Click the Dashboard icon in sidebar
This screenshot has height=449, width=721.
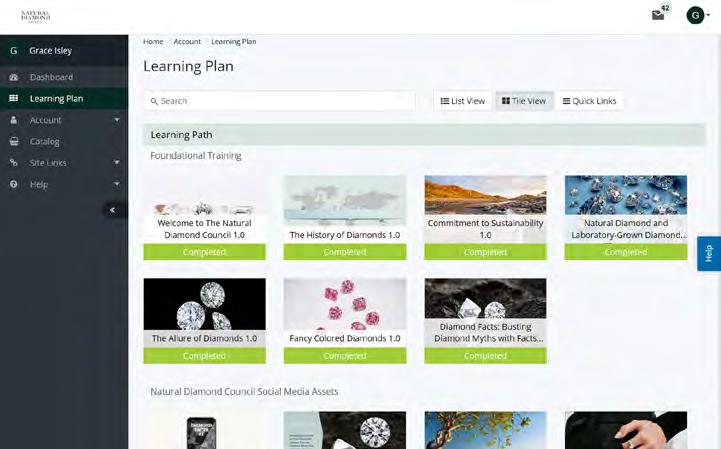[x=14, y=77]
